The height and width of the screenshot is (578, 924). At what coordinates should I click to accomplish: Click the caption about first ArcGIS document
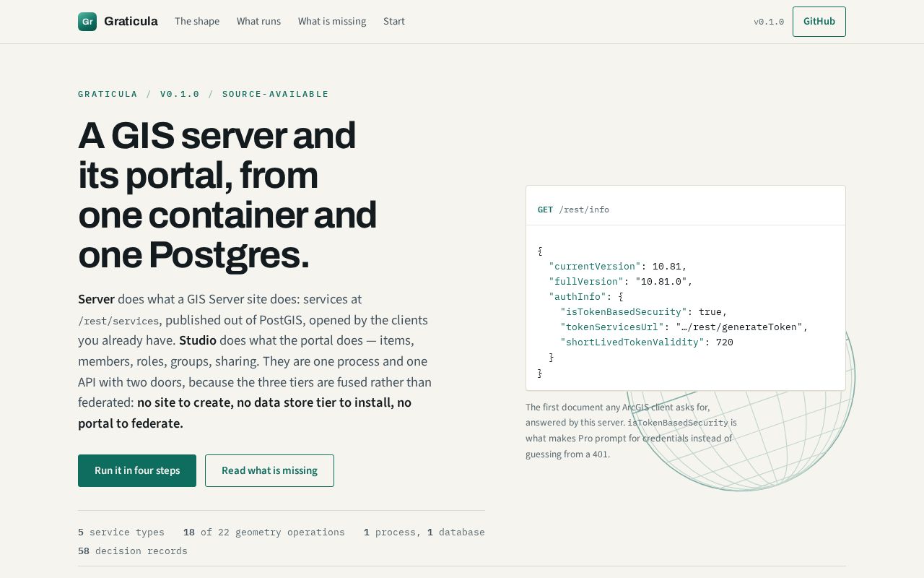(x=631, y=431)
